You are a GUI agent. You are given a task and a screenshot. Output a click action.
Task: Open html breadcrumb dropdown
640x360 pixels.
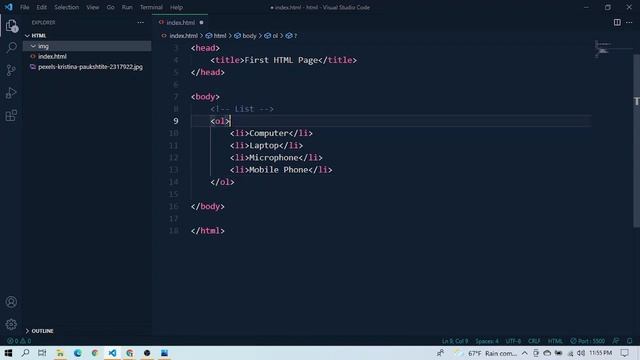(x=216, y=36)
